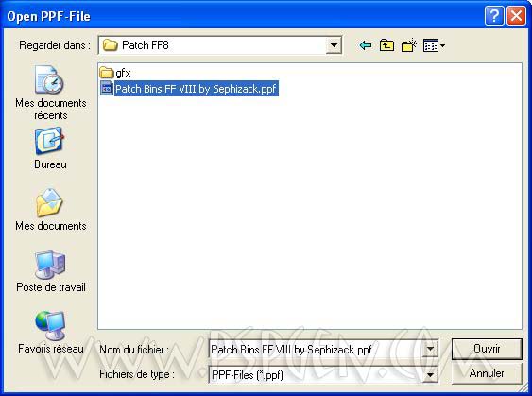532x396 pixels.
Task: Click in the Nom du fichier field
Action: coord(317,349)
